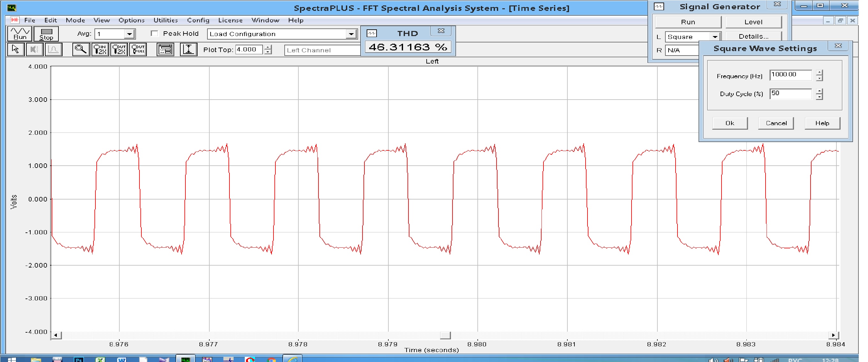Click the Zoom In 2X icon

point(100,49)
